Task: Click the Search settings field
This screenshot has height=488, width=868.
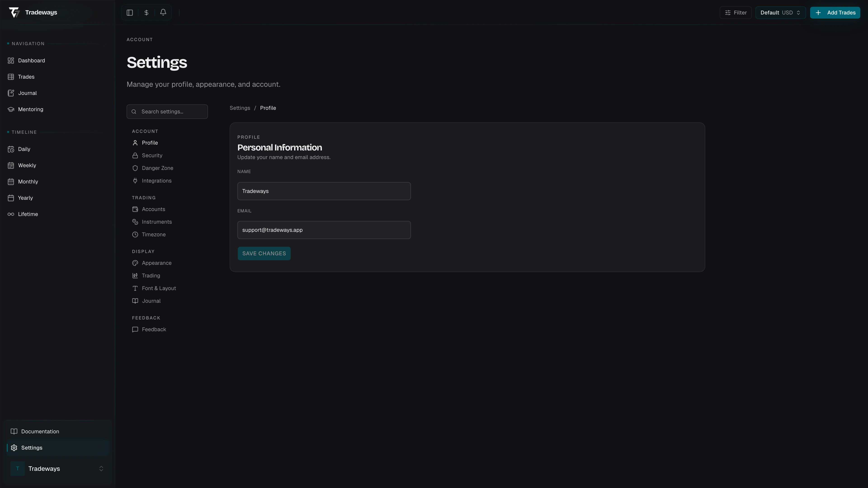Action: pos(167,111)
